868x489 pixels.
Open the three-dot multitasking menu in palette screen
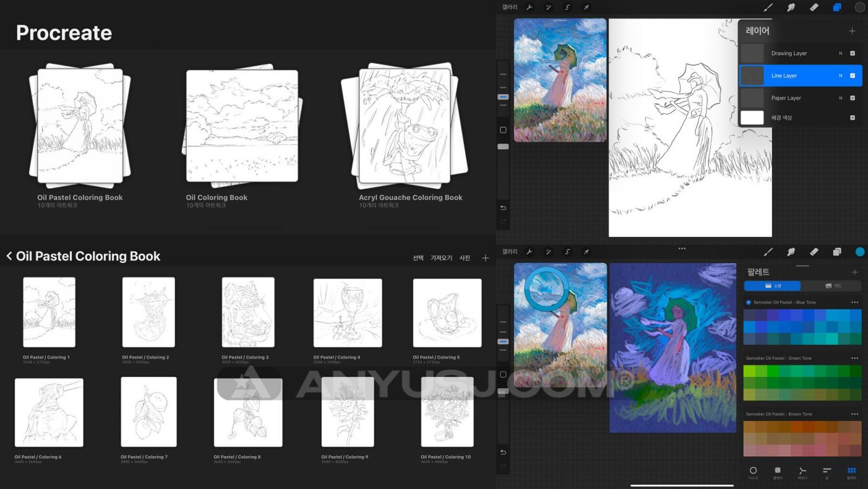click(682, 248)
